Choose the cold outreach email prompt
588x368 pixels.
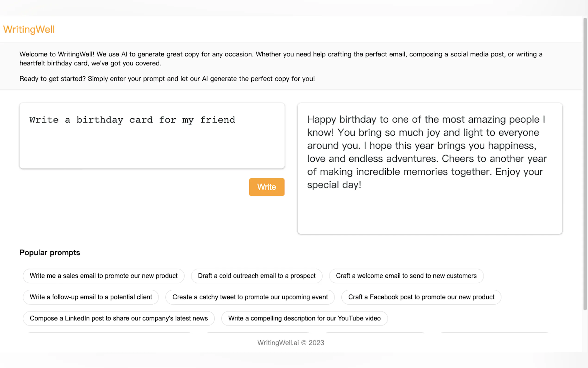pos(256,276)
